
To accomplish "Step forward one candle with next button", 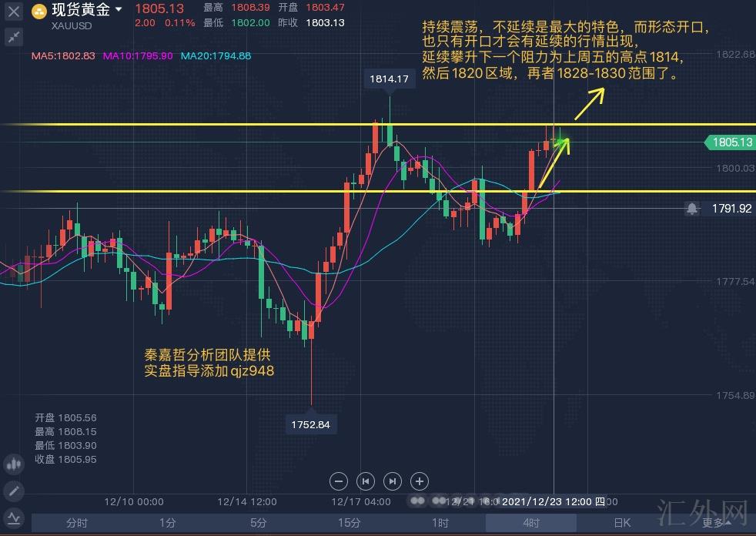I will click(x=393, y=481).
